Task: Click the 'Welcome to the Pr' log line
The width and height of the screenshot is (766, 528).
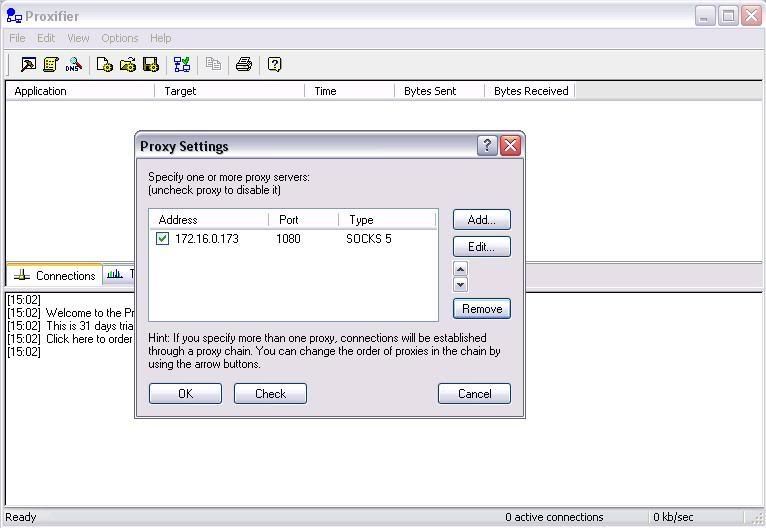Action: 89,313
